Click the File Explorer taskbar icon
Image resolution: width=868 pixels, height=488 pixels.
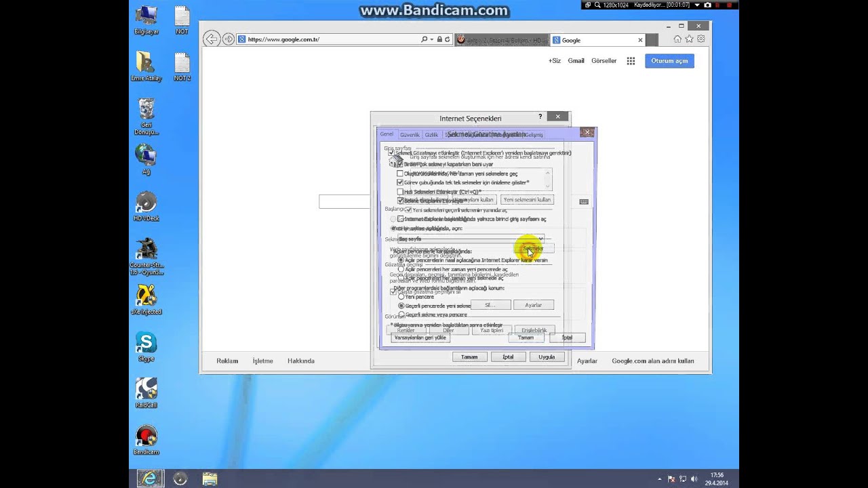pyautogui.click(x=210, y=479)
